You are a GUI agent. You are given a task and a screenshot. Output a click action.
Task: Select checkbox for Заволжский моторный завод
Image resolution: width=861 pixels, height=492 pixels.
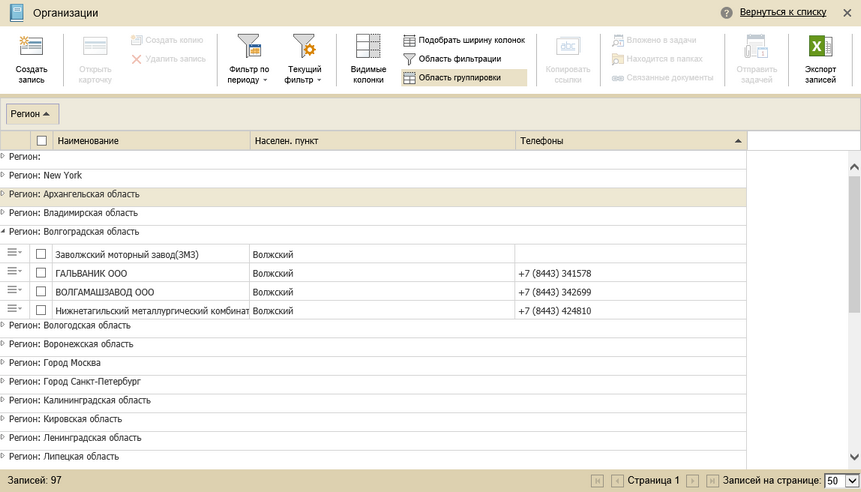[x=41, y=254]
